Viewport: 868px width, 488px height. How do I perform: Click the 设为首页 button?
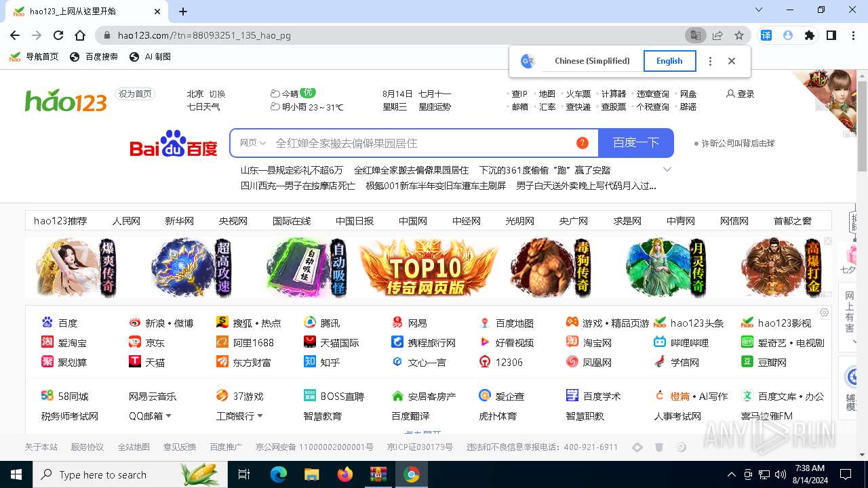pyautogui.click(x=135, y=94)
